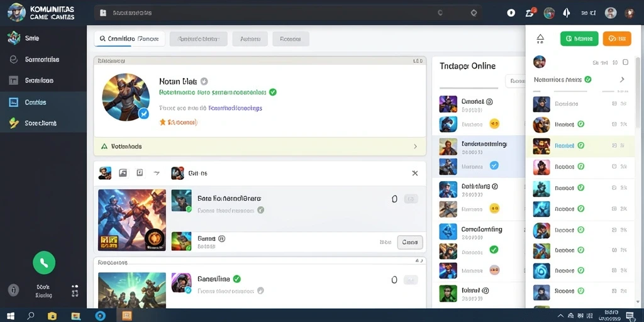The width and height of the screenshot is (644, 322).
Task: Click the orange button in right panel
Action: pyautogui.click(x=617, y=38)
